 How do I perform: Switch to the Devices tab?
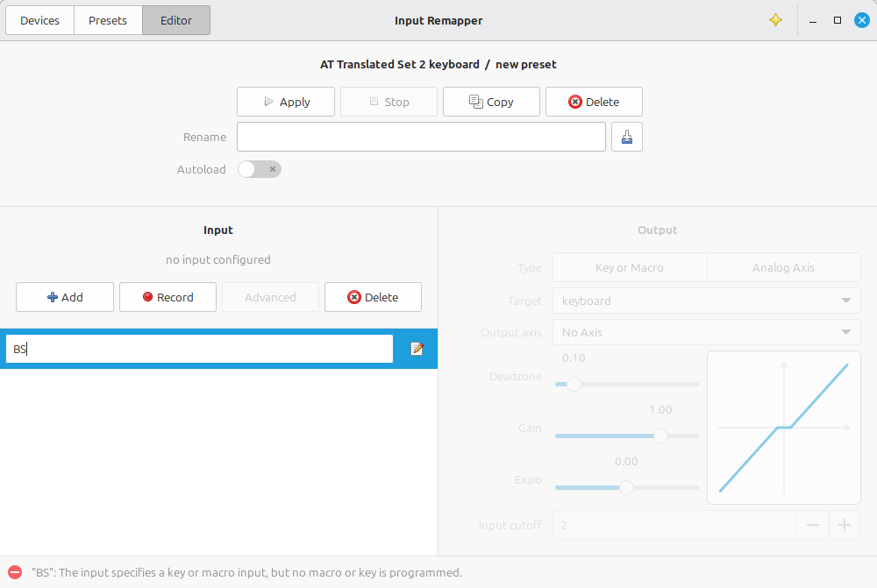point(39,21)
